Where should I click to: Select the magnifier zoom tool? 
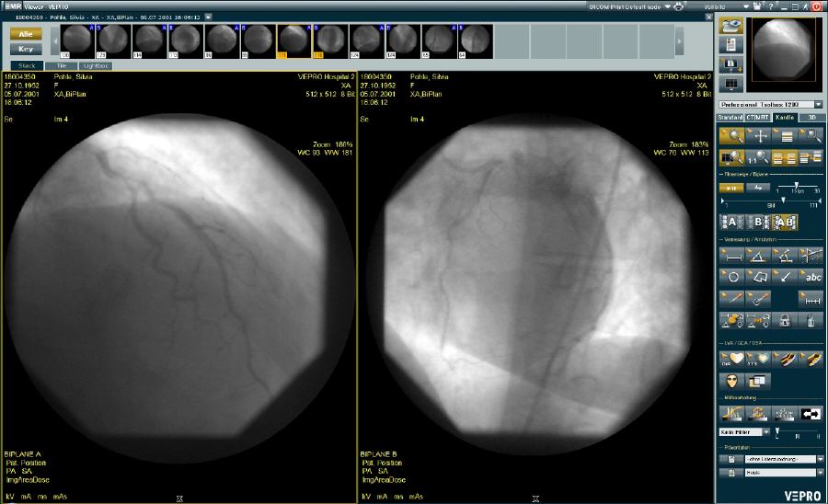pyautogui.click(x=732, y=136)
